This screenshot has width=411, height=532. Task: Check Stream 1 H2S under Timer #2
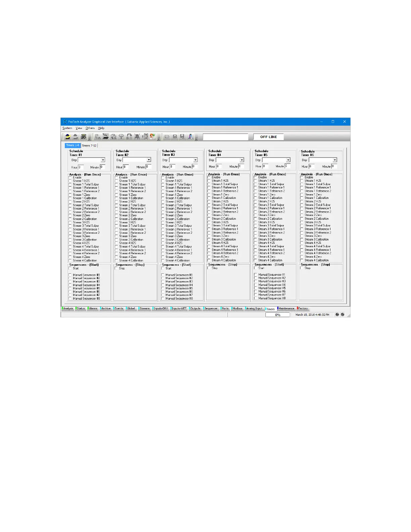pos(117,181)
